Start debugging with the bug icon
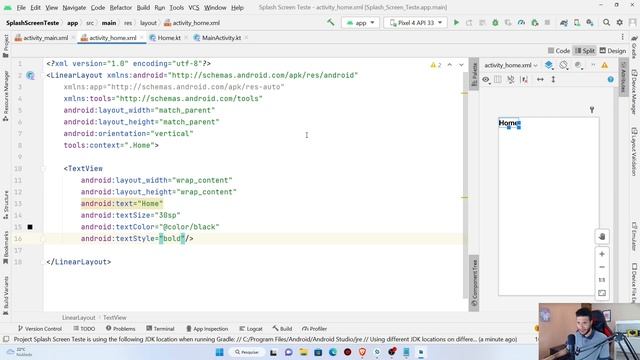 495,23
